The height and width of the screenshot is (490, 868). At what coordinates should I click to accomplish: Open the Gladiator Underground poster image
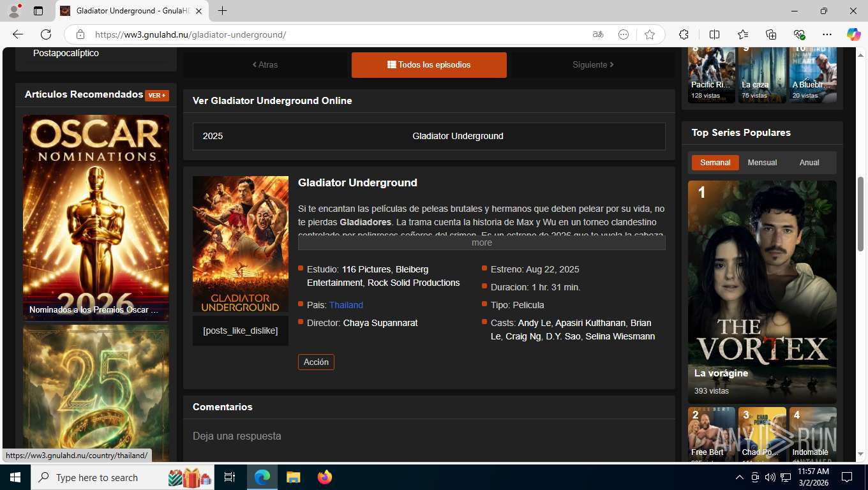pos(241,244)
